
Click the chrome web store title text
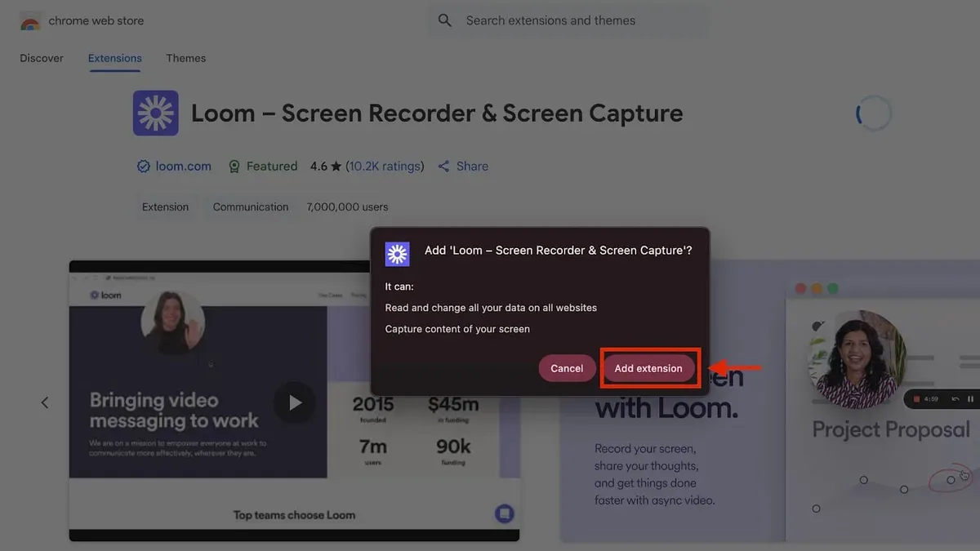pyautogui.click(x=96, y=20)
